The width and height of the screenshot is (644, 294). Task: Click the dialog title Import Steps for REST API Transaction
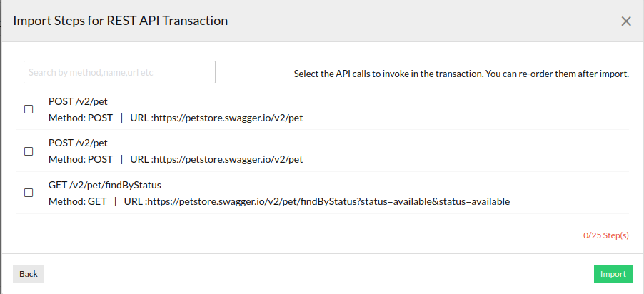pos(121,21)
